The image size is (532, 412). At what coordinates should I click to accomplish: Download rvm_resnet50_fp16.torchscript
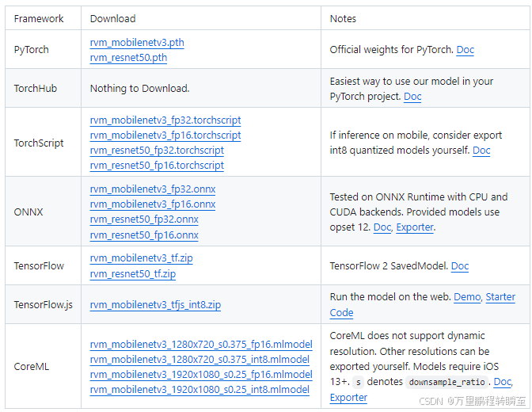(157, 166)
